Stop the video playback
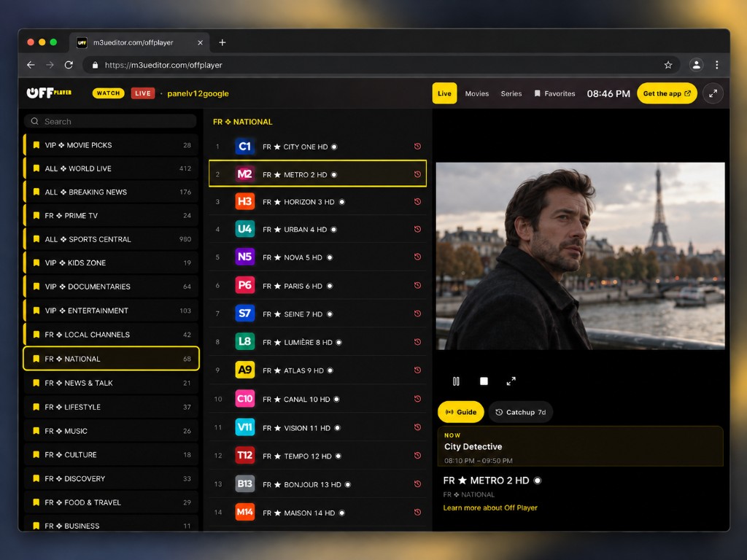The height and width of the screenshot is (560, 747). point(484,381)
